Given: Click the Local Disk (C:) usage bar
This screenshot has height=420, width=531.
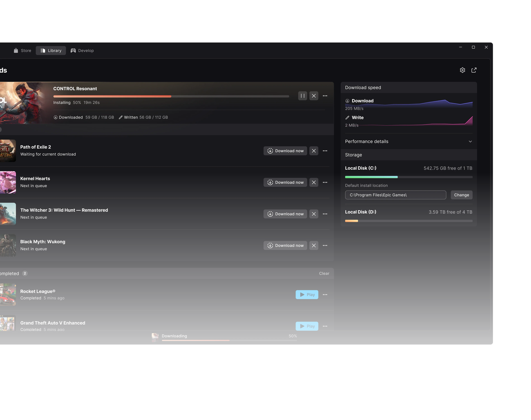Looking at the screenshot, I should point(408,177).
